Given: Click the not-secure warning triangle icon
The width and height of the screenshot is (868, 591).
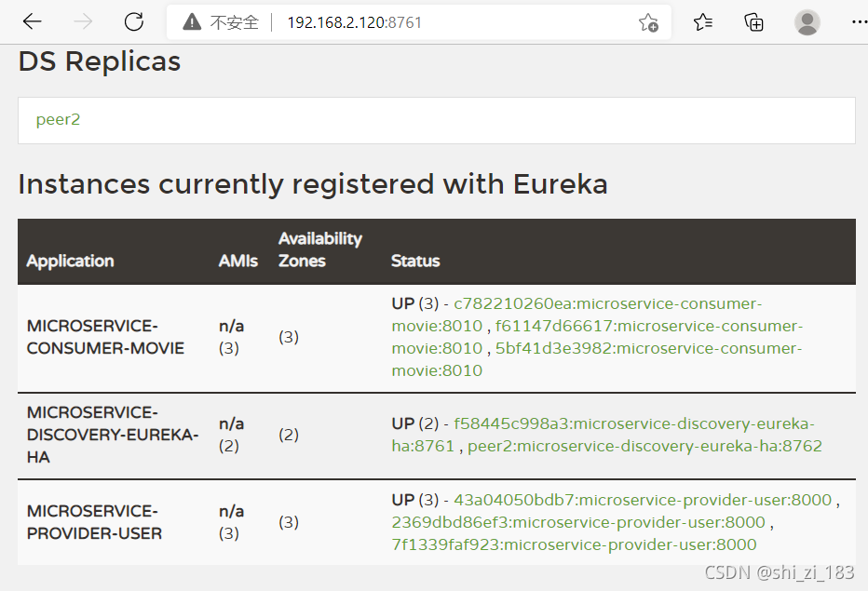Looking at the screenshot, I should tap(192, 22).
